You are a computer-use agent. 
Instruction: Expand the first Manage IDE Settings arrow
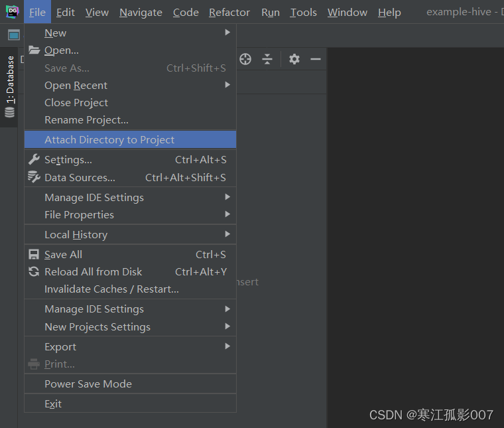point(227,197)
